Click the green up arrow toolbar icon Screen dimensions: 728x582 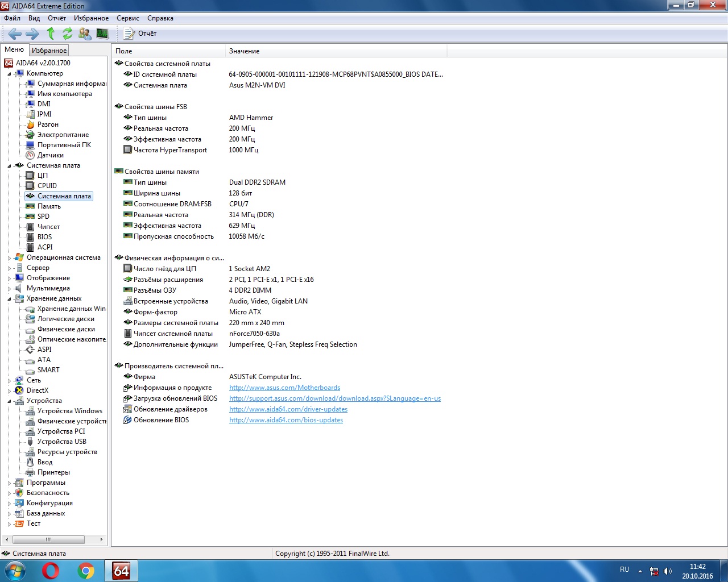(51, 34)
